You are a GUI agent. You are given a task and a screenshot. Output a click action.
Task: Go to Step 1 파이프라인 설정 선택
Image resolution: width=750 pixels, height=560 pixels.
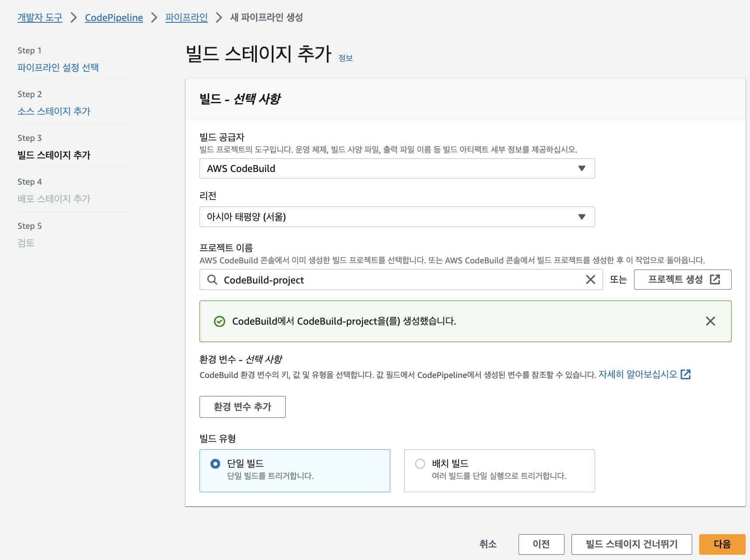[x=58, y=67]
